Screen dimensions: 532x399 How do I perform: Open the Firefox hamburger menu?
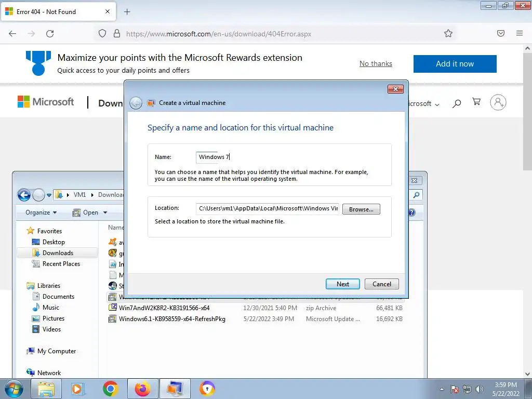[520, 33]
